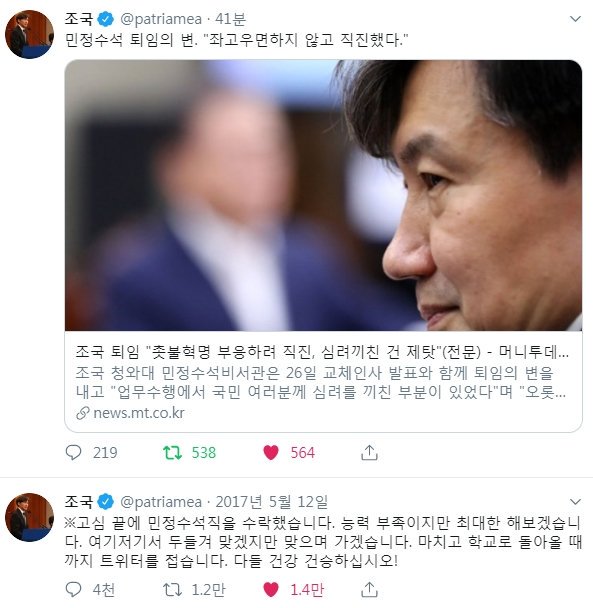Screen dimensions: 593x608
Task: Open the @patriamea handle in the first tweet
Action: pyautogui.click(x=161, y=19)
